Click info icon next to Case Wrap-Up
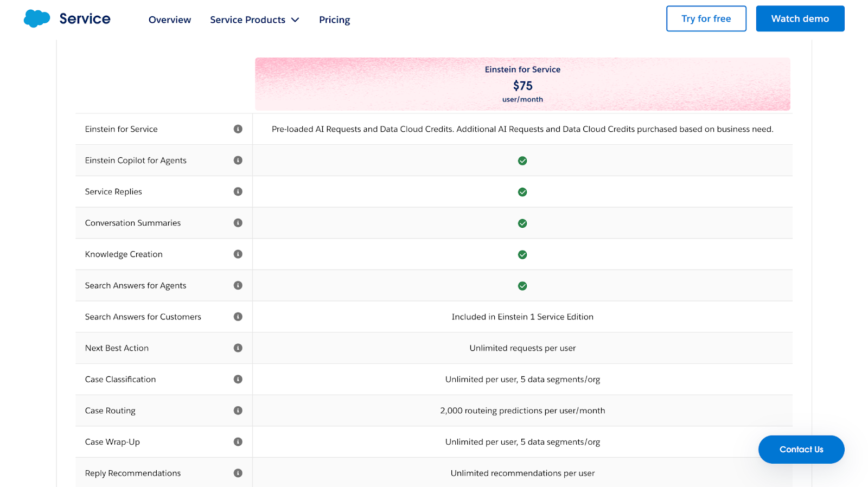Screen dimensions: 868x487 point(238,442)
